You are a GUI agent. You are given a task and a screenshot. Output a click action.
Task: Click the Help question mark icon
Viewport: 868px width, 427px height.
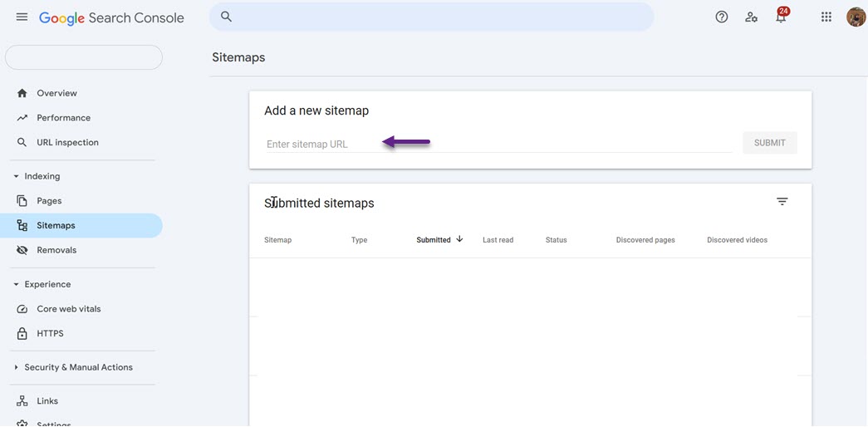coord(722,17)
